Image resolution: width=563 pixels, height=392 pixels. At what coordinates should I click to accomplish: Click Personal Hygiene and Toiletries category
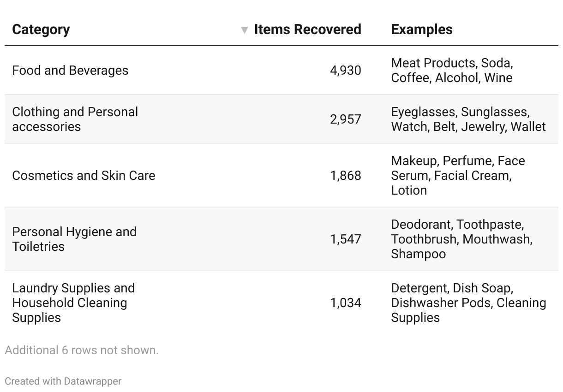click(x=74, y=239)
